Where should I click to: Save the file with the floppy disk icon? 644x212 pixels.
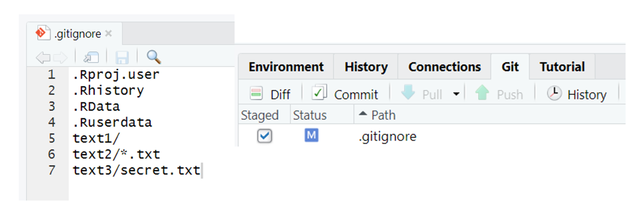[122, 57]
